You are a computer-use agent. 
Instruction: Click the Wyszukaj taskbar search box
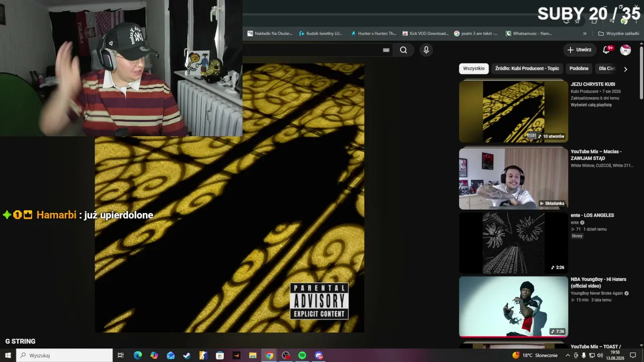click(x=64, y=355)
